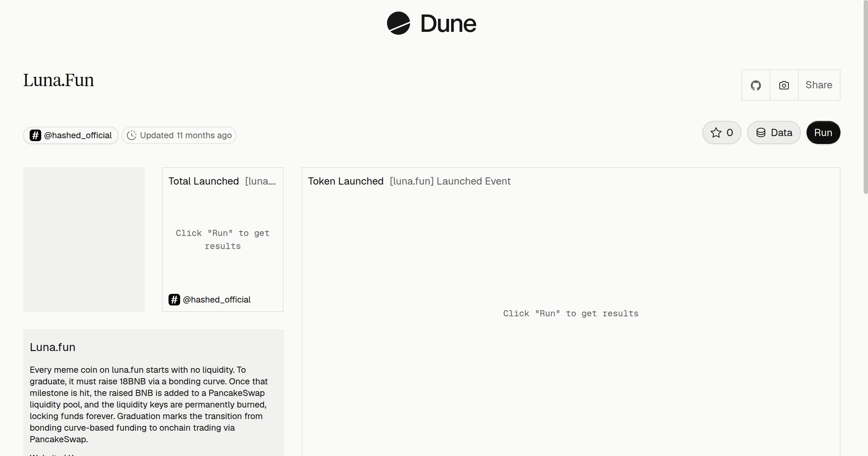Screen dimensions: 868x456
Task: Click [luna.fun] Launched Event subtitle
Action: (450, 181)
